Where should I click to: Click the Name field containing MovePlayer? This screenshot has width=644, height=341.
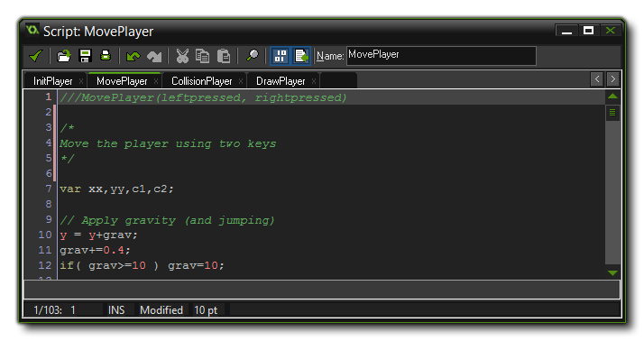(x=441, y=56)
